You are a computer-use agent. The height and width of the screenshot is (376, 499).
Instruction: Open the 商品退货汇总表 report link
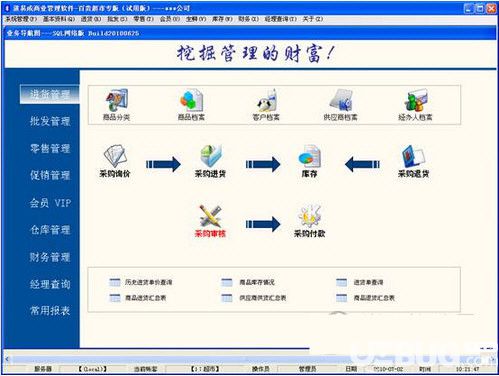(374, 298)
